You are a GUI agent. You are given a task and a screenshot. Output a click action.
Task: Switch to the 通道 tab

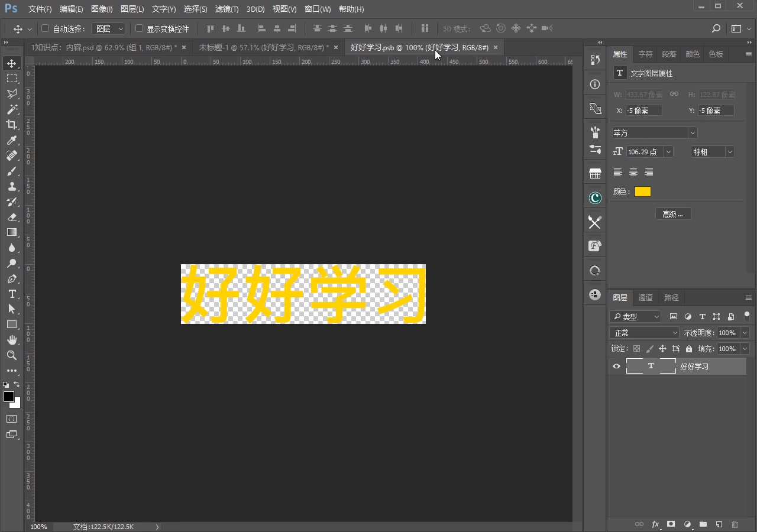point(645,297)
